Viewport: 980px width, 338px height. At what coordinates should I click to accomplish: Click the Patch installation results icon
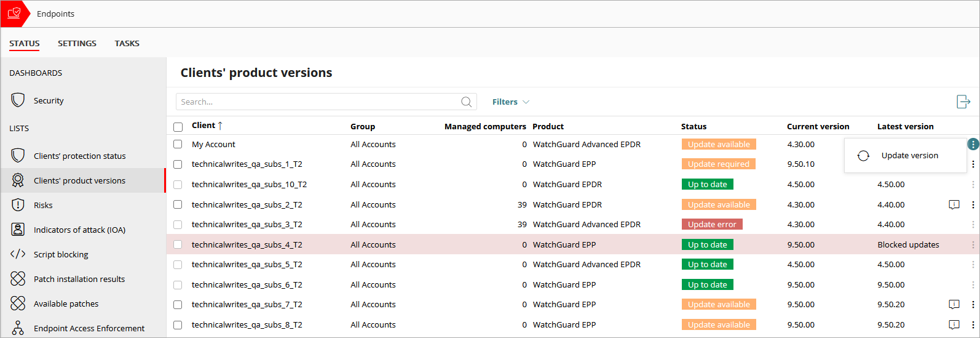click(x=18, y=278)
